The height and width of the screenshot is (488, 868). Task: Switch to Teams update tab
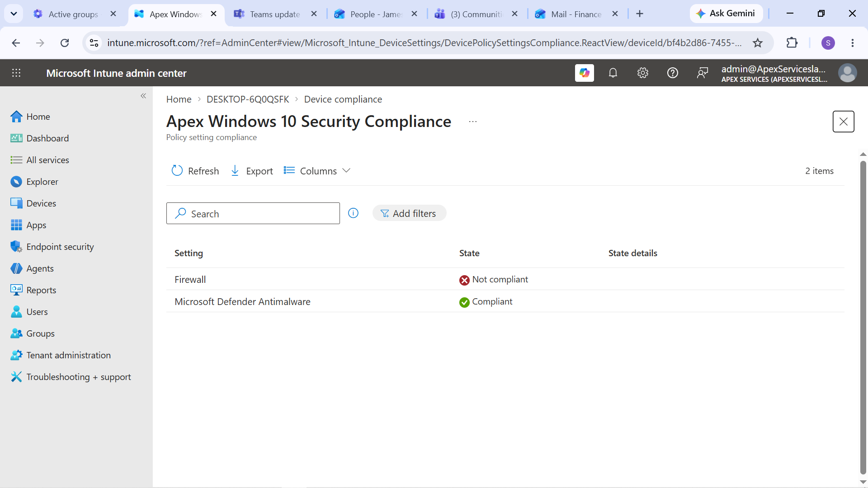click(276, 14)
